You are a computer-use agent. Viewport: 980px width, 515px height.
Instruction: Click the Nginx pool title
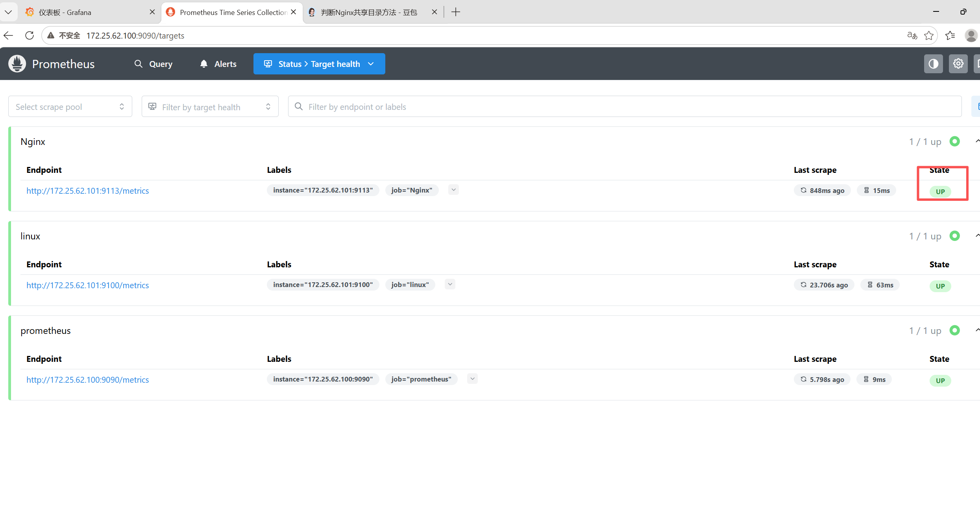[33, 142]
